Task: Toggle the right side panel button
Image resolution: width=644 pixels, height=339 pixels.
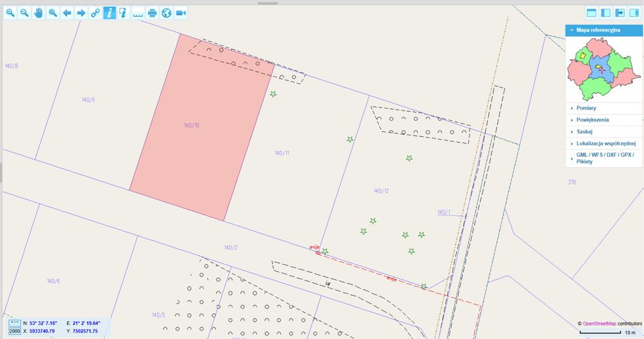Action: point(634,13)
